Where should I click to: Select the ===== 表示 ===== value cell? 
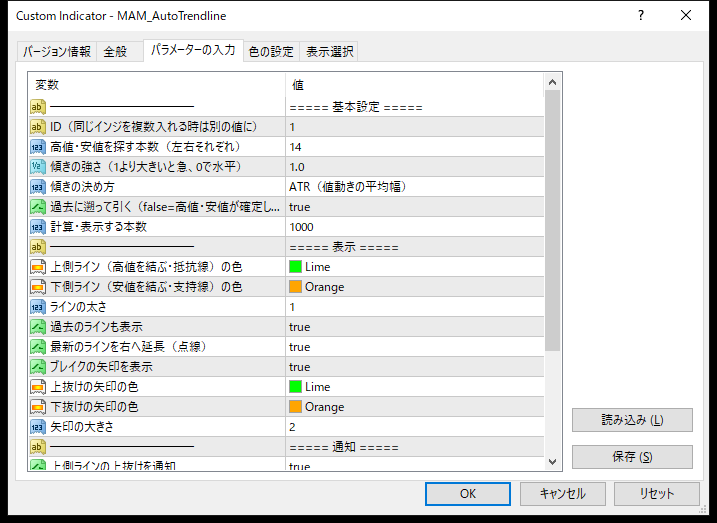[415, 247]
